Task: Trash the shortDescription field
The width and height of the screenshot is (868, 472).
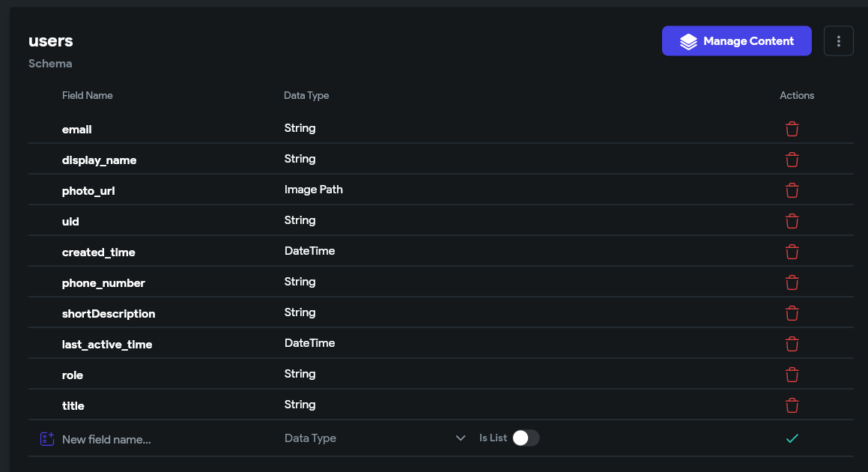Action: coord(792,314)
